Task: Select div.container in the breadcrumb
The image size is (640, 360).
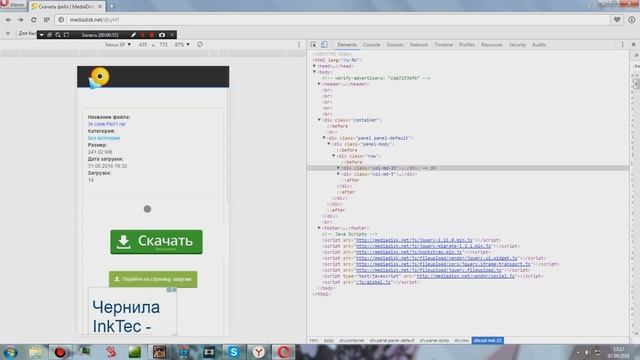Action: click(352, 340)
